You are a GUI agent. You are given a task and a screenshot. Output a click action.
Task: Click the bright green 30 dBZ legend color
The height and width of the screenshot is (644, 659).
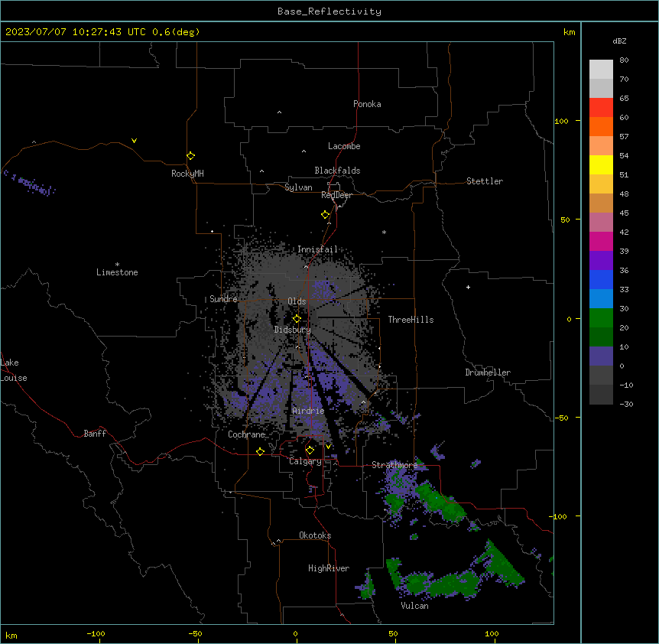[x=601, y=318]
